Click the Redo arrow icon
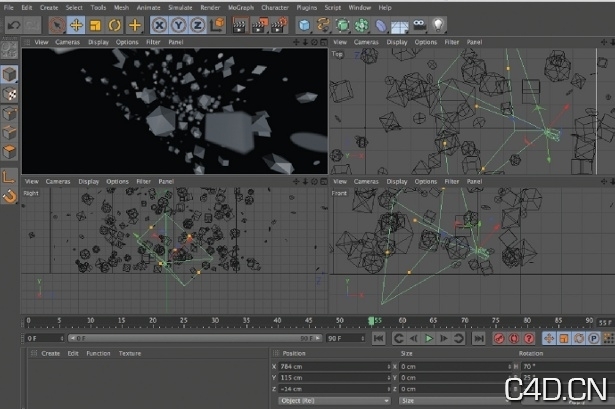Image resolution: width=615 pixels, height=409 pixels. pos(32,25)
